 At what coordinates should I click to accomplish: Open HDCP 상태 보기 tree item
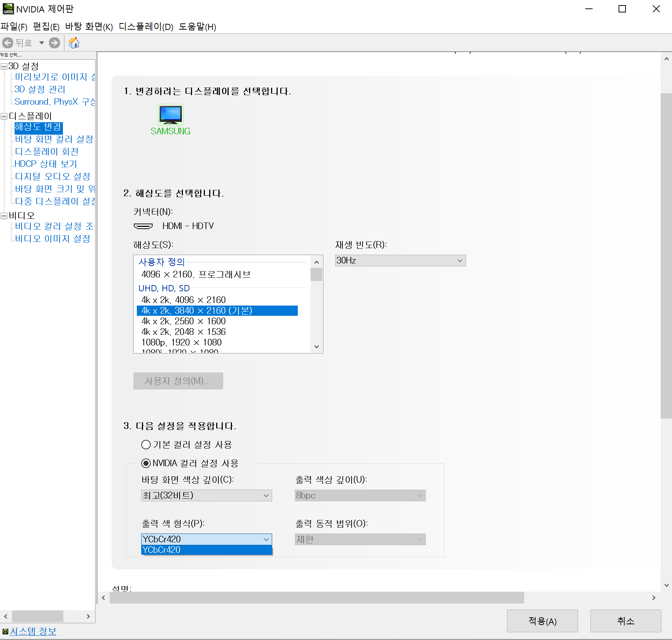pyautogui.click(x=46, y=164)
